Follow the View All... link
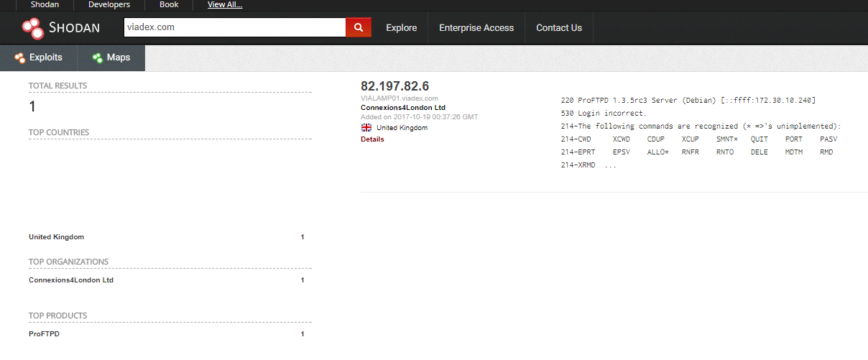Screen dimensions: 868x360 225,4
